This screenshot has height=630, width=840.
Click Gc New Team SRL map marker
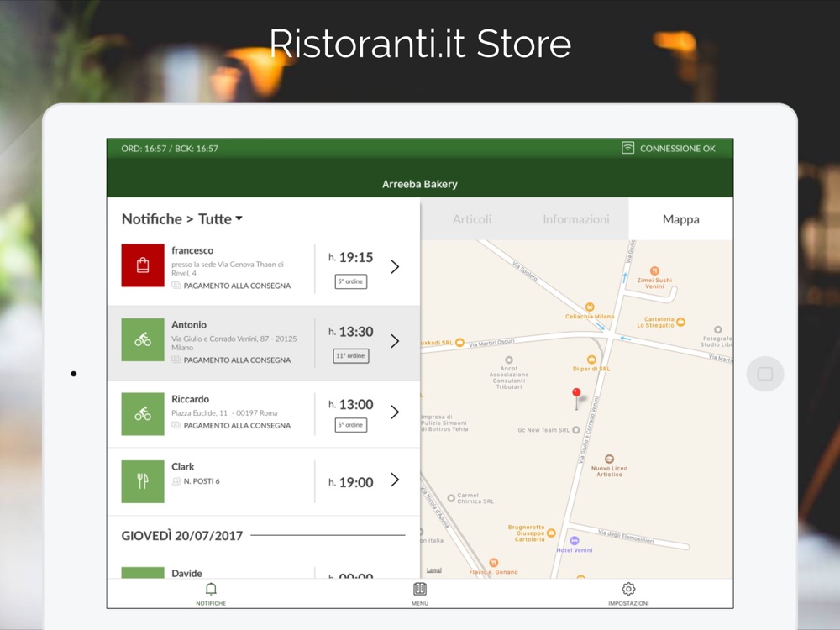click(576, 429)
